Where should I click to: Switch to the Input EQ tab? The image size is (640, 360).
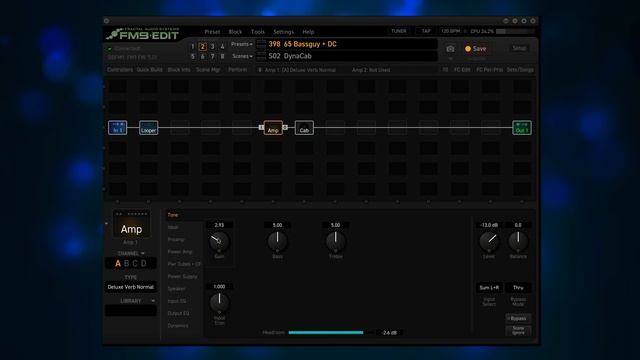[x=177, y=301]
